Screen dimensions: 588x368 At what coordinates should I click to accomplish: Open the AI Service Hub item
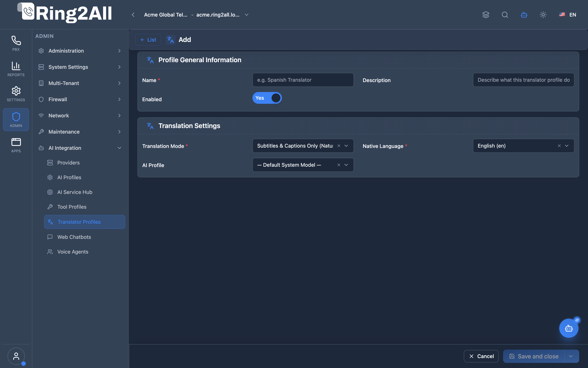pyautogui.click(x=85, y=192)
